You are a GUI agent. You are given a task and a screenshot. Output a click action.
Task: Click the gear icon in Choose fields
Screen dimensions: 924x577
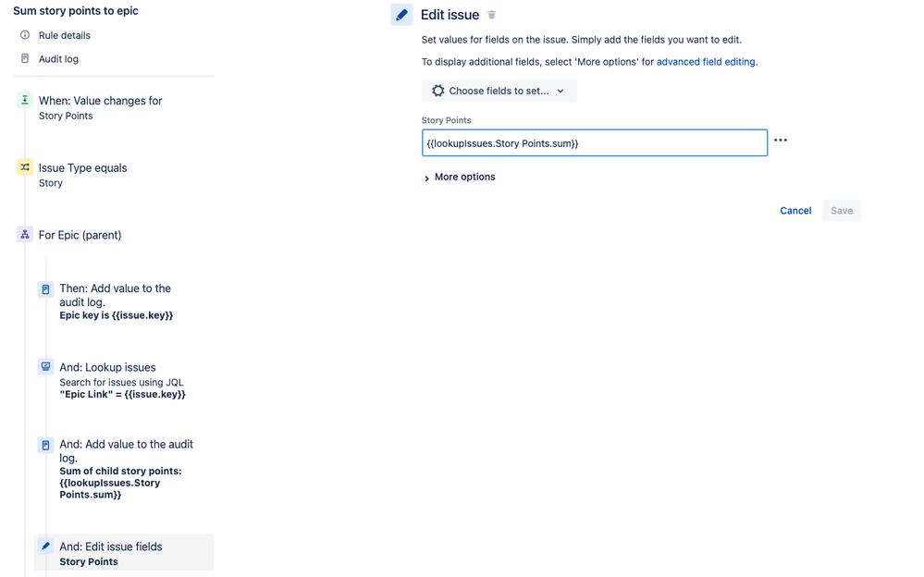[437, 91]
